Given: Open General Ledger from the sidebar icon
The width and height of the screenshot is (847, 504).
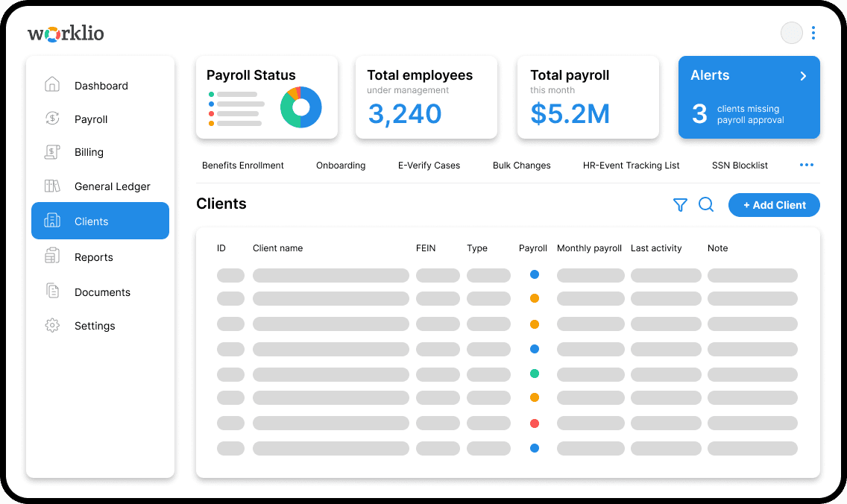Looking at the screenshot, I should (52, 186).
